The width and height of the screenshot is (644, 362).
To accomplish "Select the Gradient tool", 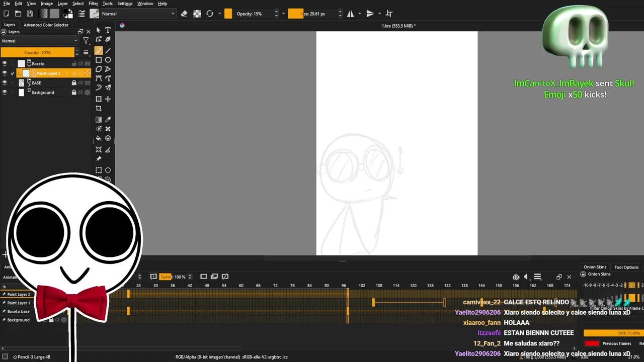I will pyautogui.click(x=99, y=119).
